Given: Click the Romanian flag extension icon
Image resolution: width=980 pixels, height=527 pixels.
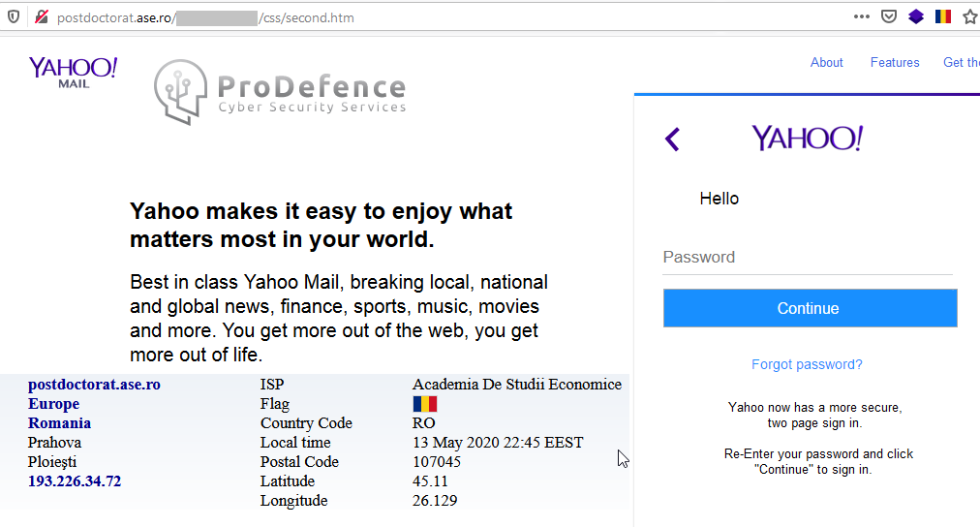Looking at the screenshot, I should pyautogui.click(x=942, y=16).
